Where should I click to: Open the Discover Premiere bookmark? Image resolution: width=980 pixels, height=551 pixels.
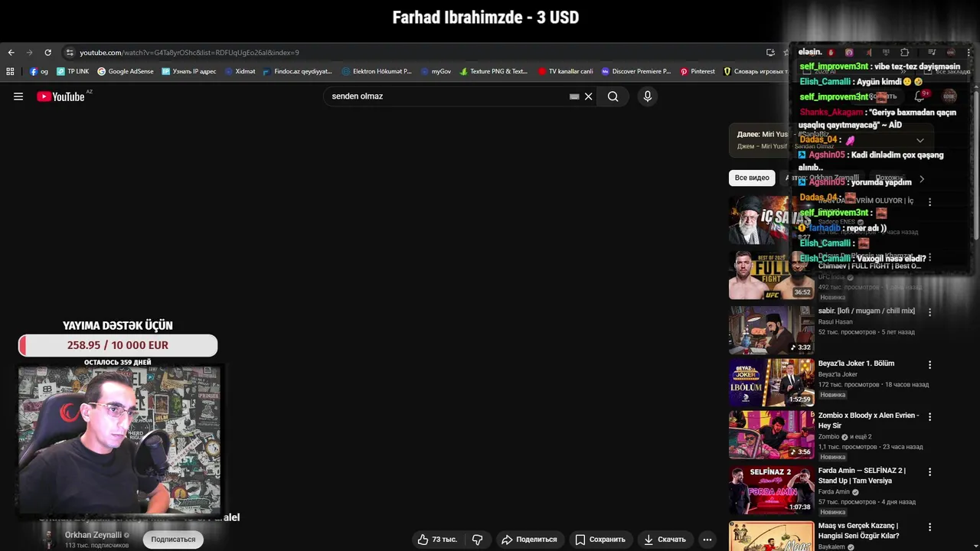pyautogui.click(x=636, y=71)
